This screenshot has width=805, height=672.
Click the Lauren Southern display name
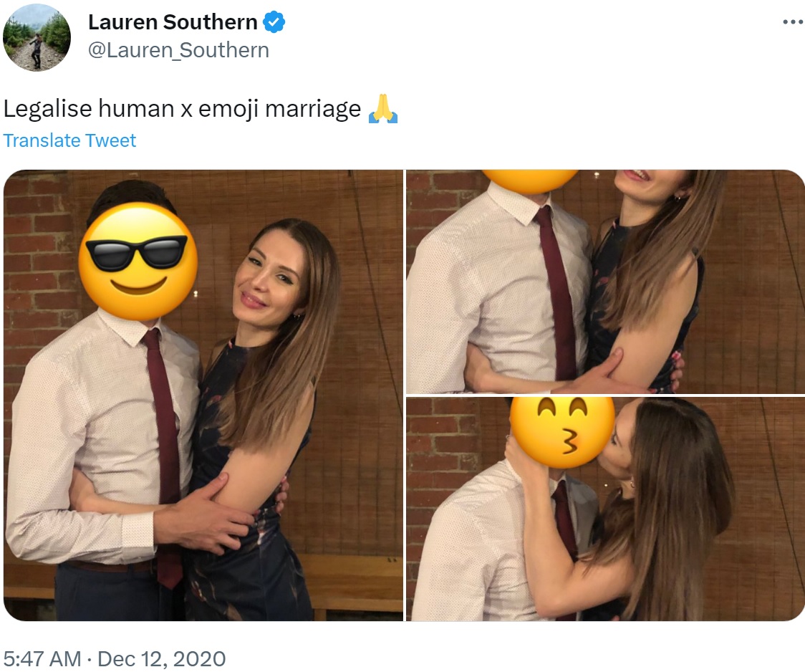coord(173,22)
